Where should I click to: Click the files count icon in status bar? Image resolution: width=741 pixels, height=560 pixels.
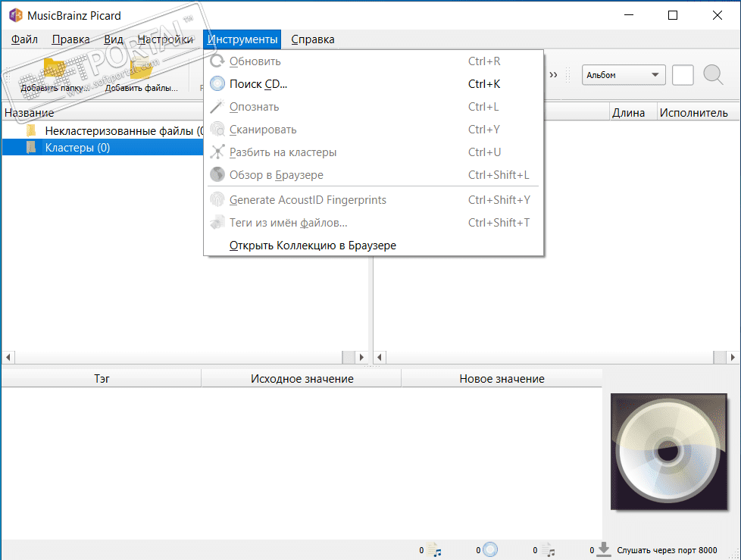(434, 550)
